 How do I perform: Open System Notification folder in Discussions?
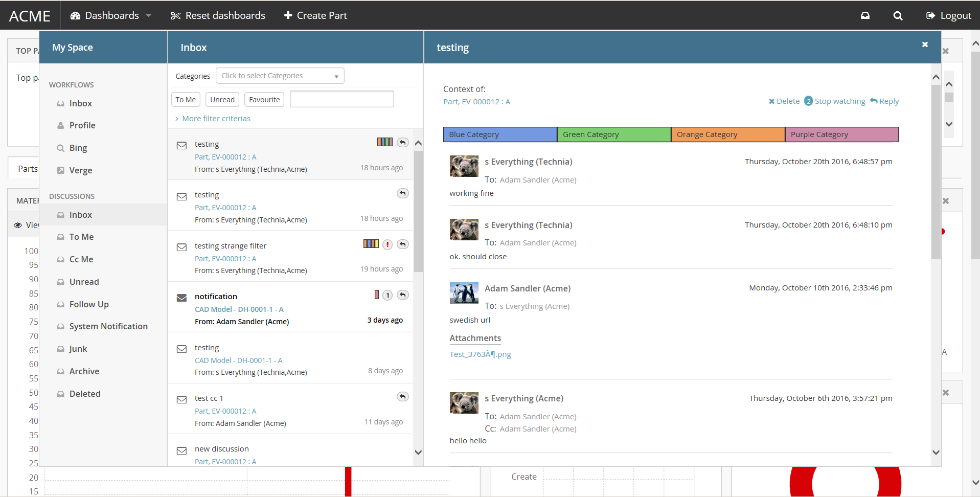pyautogui.click(x=108, y=326)
